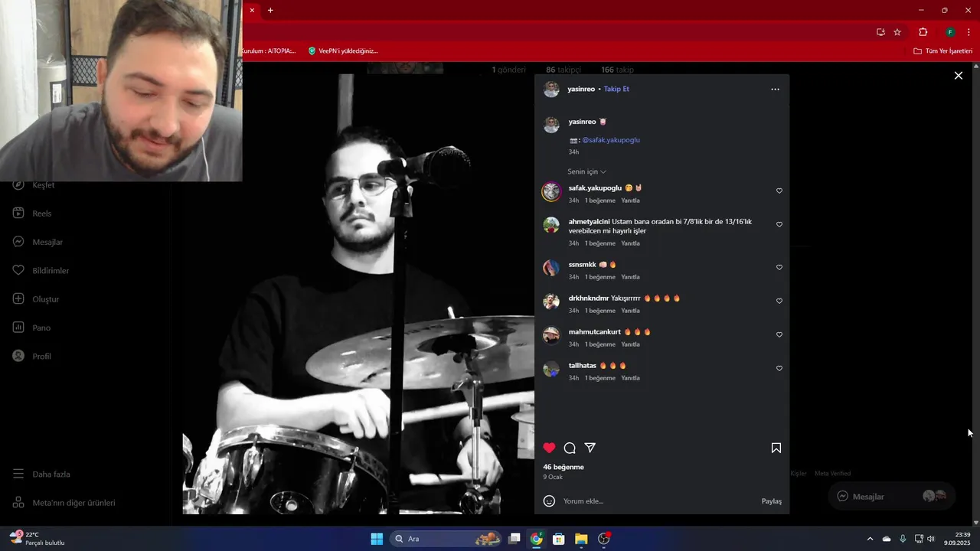This screenshot has width=980, height=551.
Task: Click the plus icon beside Oluştur
Action: [x=18, y=299]
